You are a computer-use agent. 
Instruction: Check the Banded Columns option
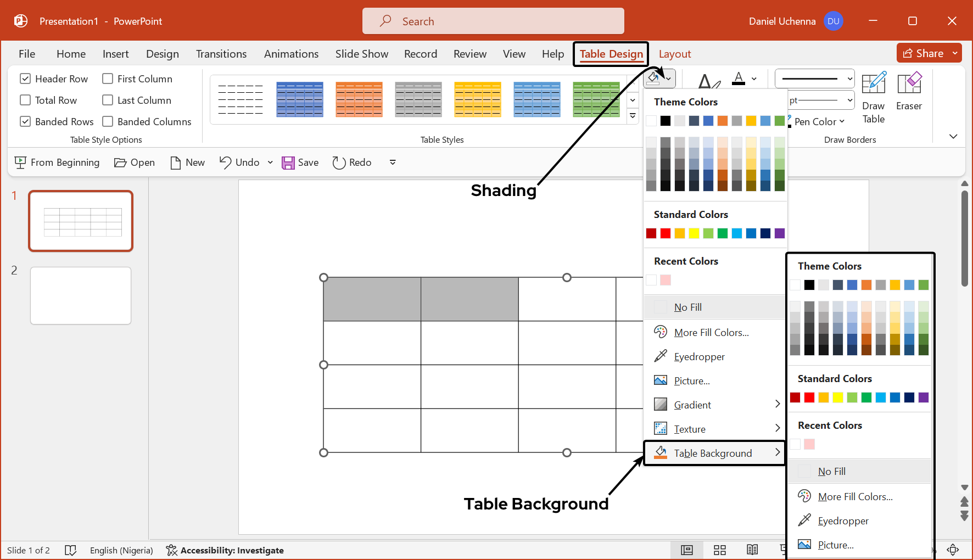tap(107, 121)
